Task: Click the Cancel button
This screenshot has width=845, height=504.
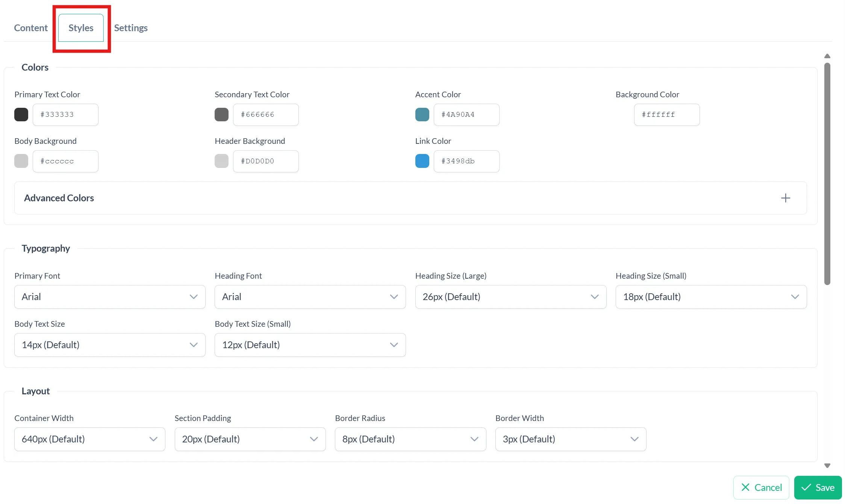Action: point(761,487)
